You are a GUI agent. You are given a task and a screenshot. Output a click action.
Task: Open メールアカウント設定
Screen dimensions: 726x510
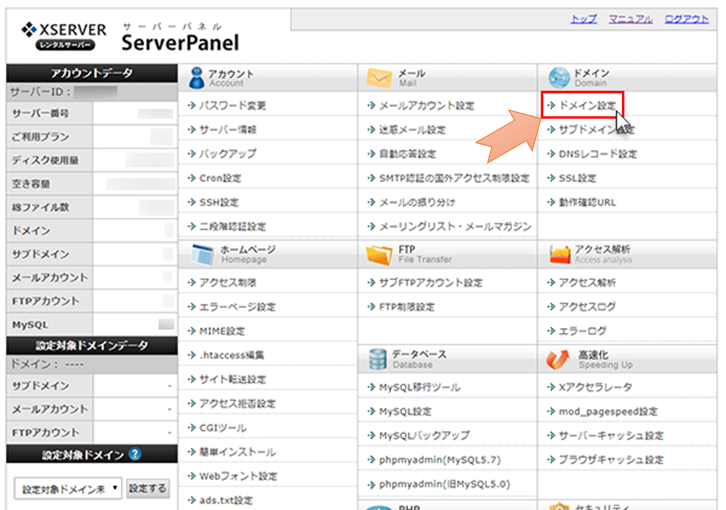point(426,105)
